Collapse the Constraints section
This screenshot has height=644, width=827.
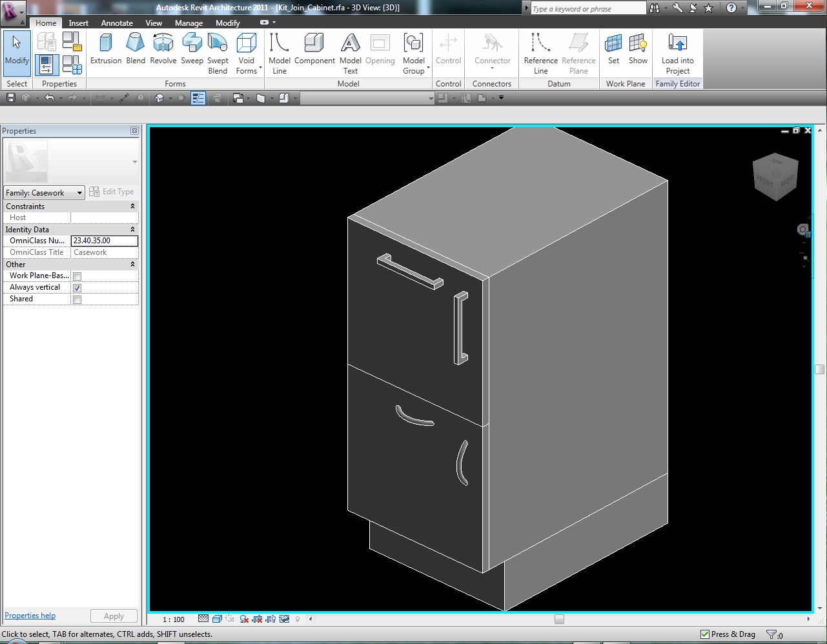click(x=133, y=206)
